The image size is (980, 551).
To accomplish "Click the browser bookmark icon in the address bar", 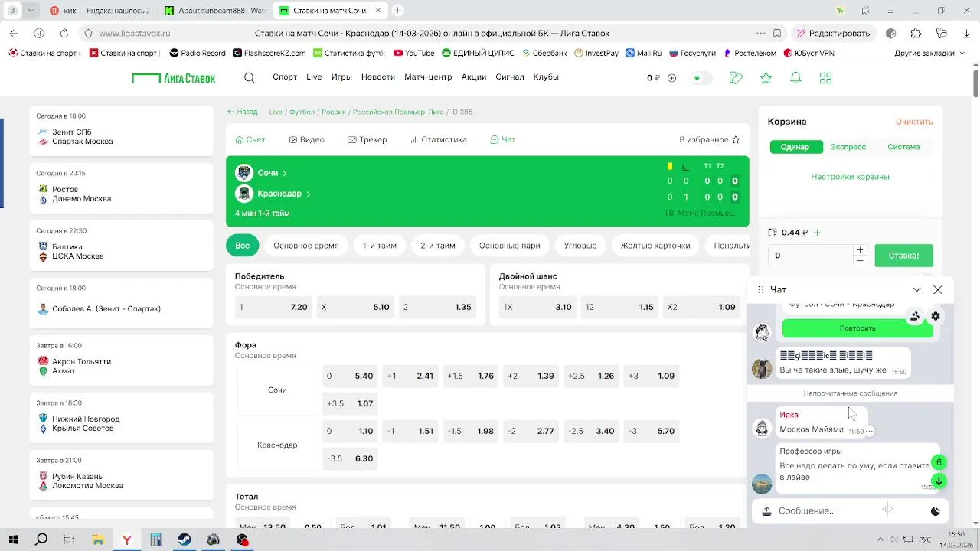I will click(777, 34).
